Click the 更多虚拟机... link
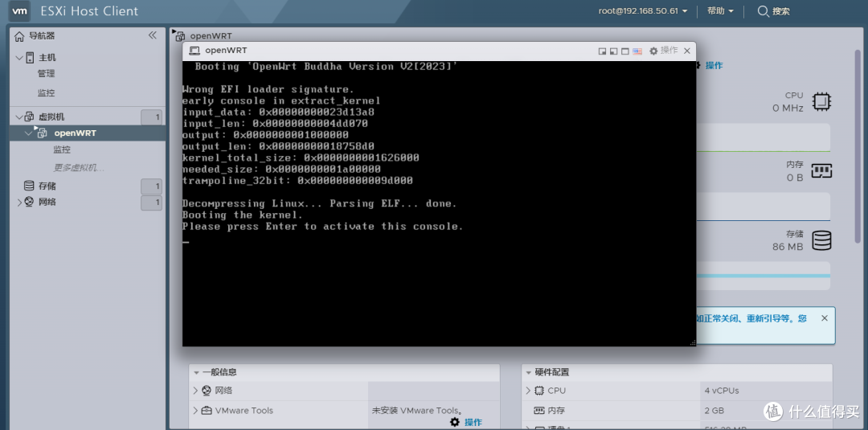 (x=79, y=168)
